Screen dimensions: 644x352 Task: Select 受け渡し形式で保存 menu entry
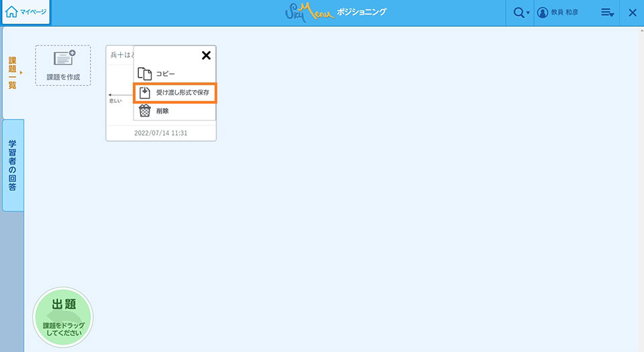[182, 92]
